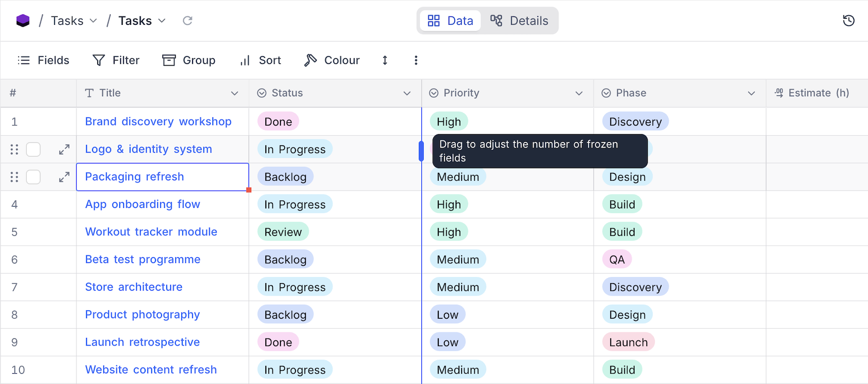Open the App onboarding flow link
Viewport: 868px width, 384px height.
[x=143, y=204]
